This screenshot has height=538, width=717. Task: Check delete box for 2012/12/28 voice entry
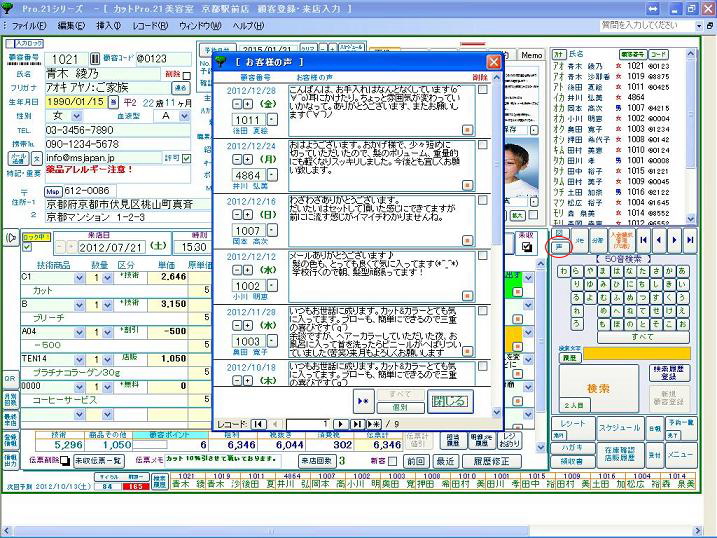[x=482, y=90]
